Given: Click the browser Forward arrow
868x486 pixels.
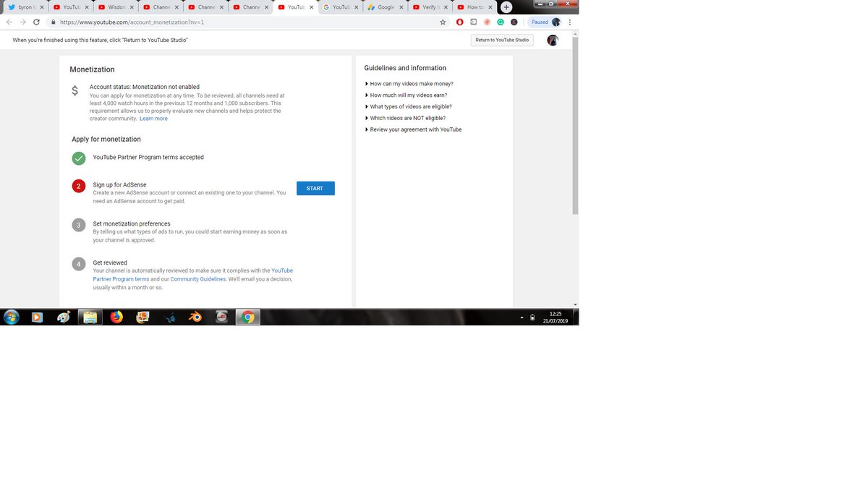Looking at the screenshot, I should pos(22,22).
